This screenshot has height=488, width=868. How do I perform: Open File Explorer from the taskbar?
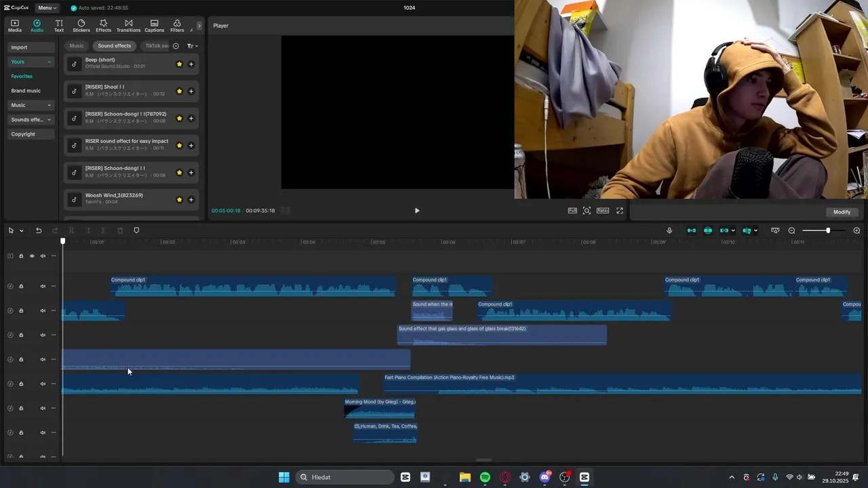465,477
